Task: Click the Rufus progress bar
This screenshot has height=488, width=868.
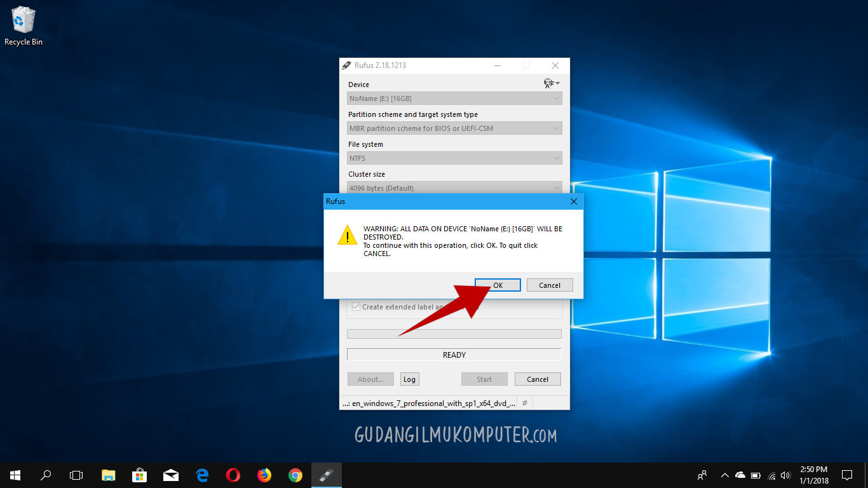Action: pyautogui.click(x=454, y=334)
